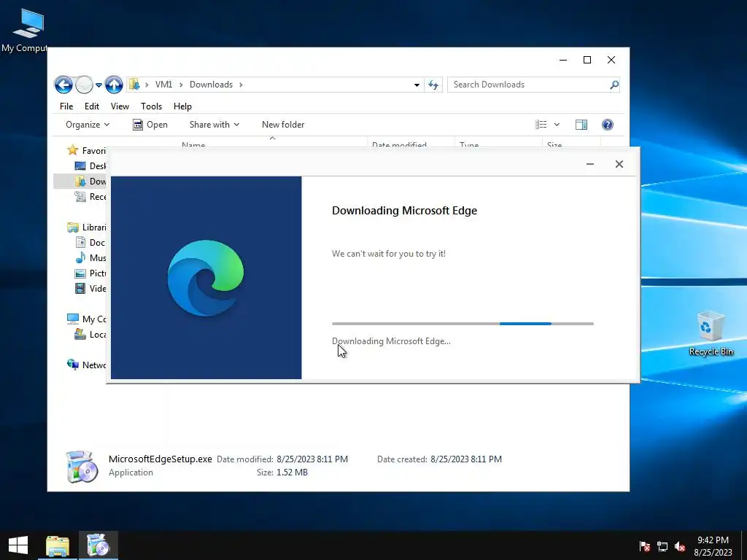747x560 pixels.
Task: Select Music library in navigation pane
Action: click(x=90, y=257)
